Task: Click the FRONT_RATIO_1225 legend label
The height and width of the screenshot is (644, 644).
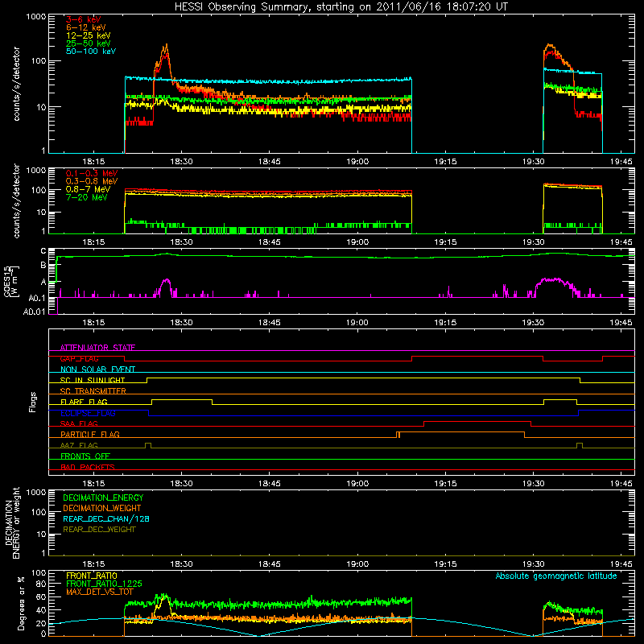Action: [104, 584]
